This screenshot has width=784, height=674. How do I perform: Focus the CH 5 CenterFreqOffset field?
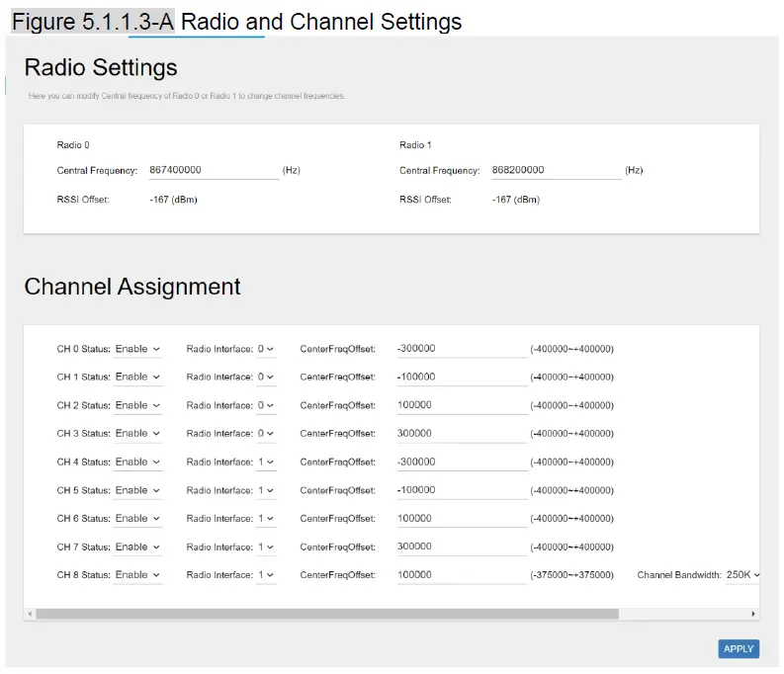coord(462,490)
